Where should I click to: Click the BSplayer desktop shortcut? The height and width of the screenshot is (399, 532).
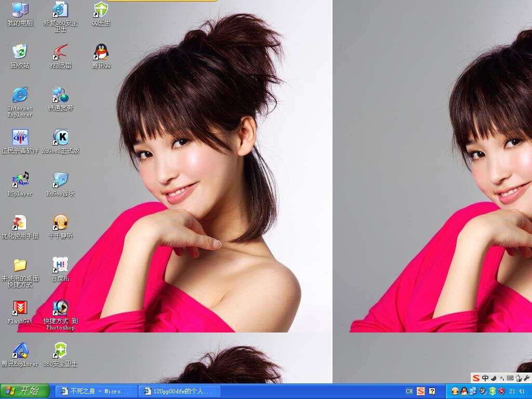(20, 184)
